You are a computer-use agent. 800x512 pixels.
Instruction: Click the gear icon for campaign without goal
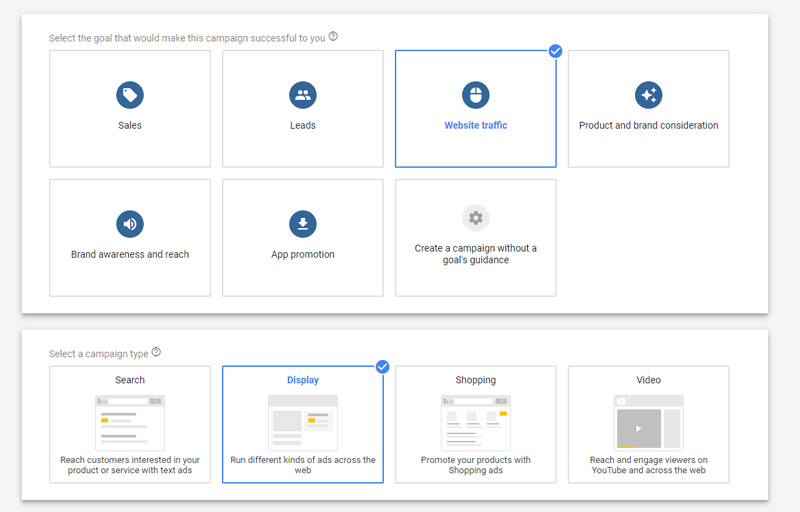click(x=476, y=218)
